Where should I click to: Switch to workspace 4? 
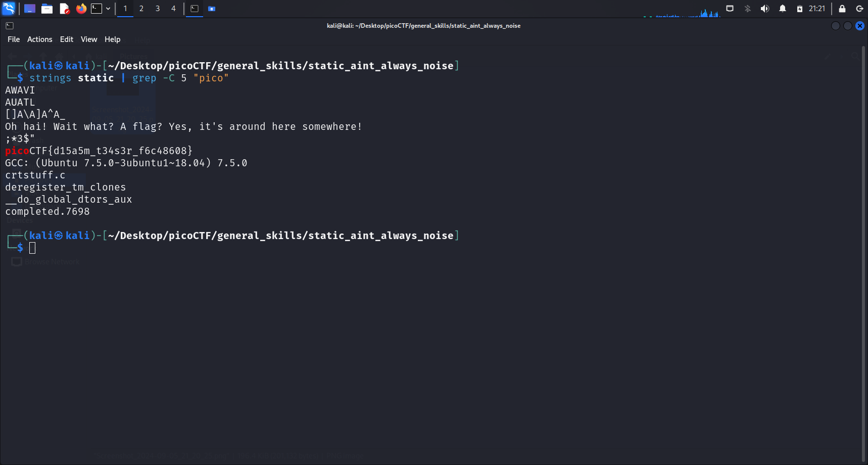pyautogui.click(x=173, y=9)
